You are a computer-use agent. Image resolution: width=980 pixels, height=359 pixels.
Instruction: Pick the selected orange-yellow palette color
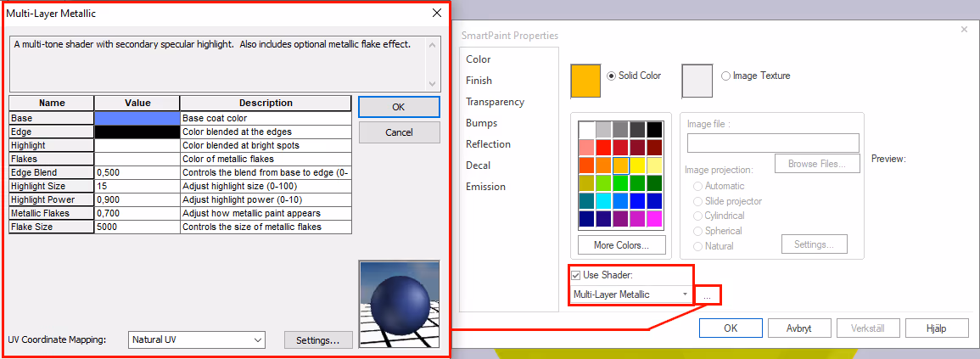click(x=620, y=165)
